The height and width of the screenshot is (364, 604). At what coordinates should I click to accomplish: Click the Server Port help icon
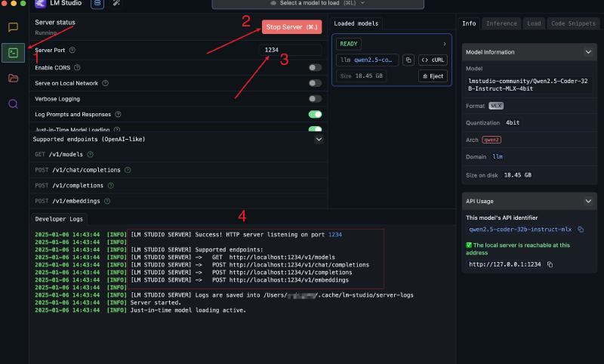click(72, 50)
